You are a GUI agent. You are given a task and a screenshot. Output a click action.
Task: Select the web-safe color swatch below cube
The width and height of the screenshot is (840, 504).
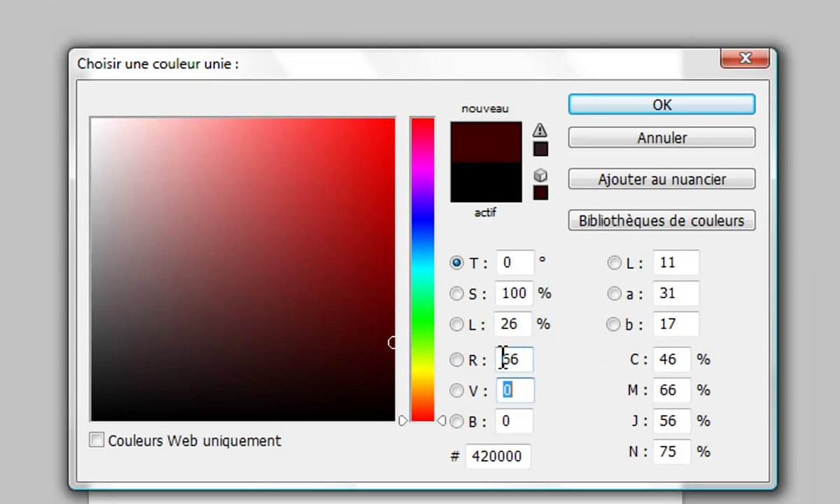tap(540, 192)
